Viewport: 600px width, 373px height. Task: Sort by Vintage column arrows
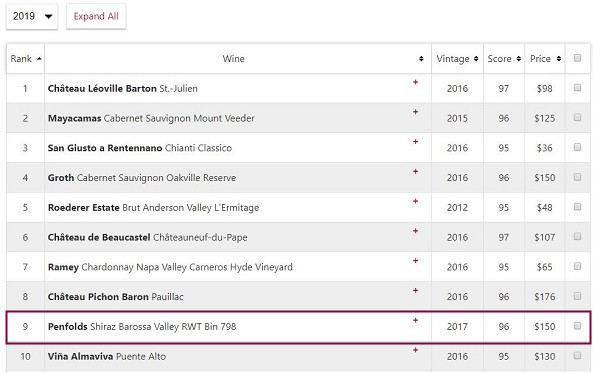pos(476,59)
